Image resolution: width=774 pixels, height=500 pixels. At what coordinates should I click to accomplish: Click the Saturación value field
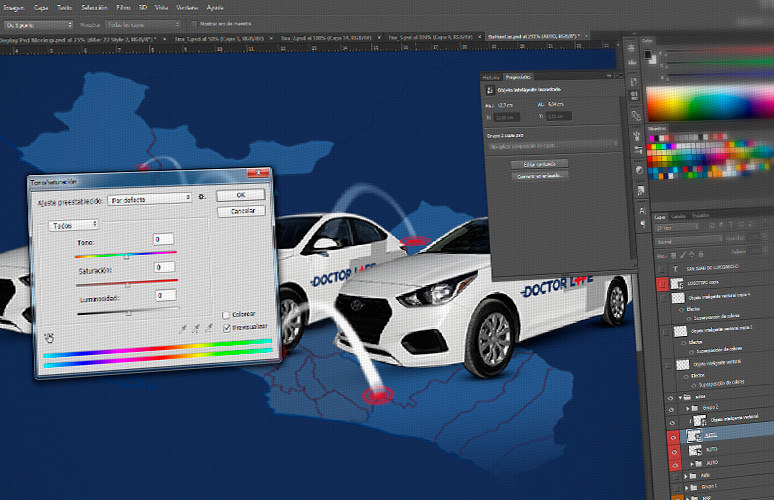tap(164, 268)
